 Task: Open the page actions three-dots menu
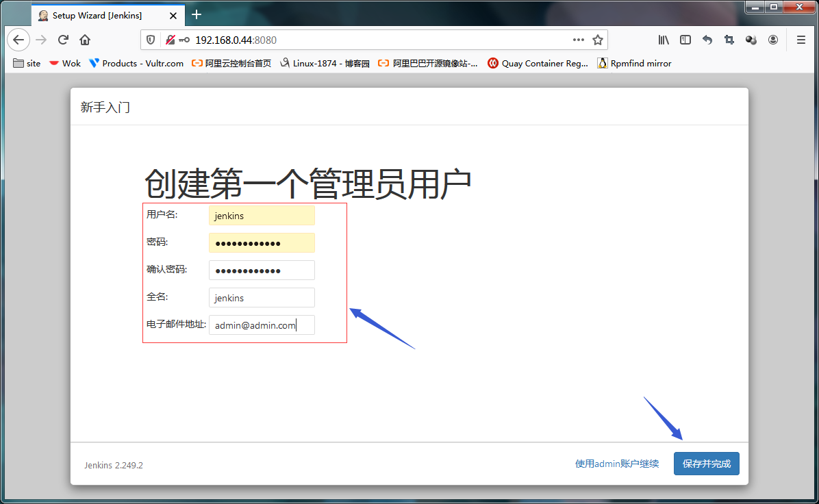coord(578,40)
